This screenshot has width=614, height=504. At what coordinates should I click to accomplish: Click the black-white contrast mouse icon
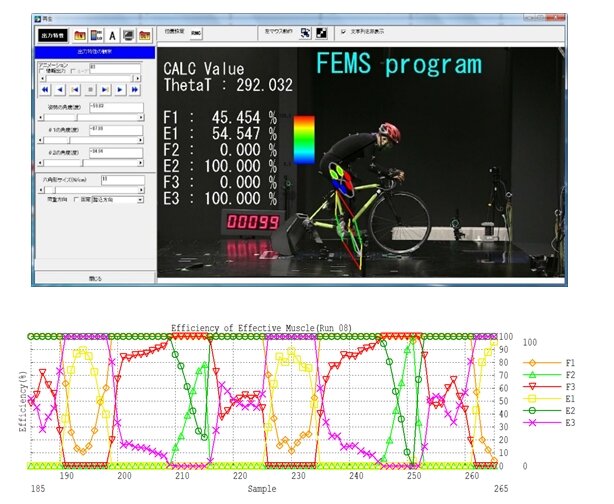[x=322, y=32]
